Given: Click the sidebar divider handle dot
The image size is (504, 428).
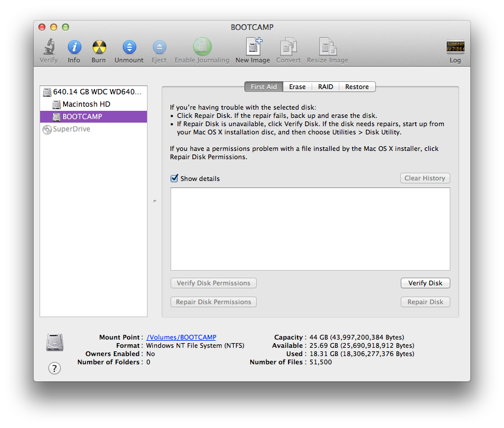Looking at the screenshot, I should (155, 201).
